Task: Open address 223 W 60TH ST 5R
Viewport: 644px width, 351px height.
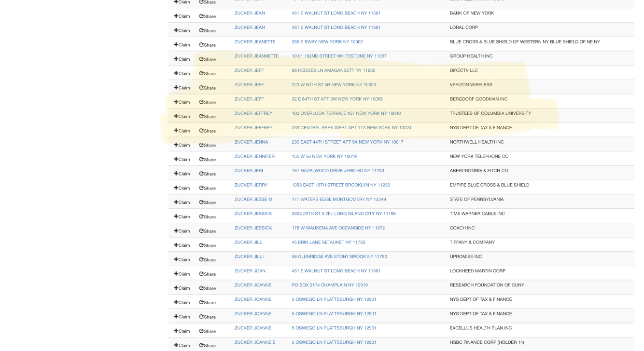Action: (x=334, y=85)
